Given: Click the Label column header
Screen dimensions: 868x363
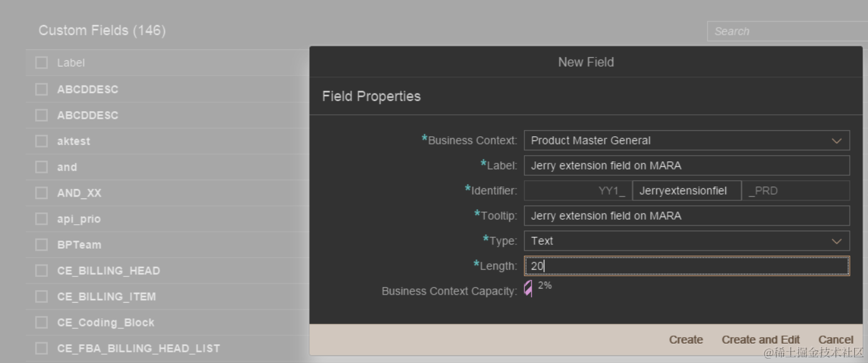Looking at the screenshot, I should pos(70,63).
